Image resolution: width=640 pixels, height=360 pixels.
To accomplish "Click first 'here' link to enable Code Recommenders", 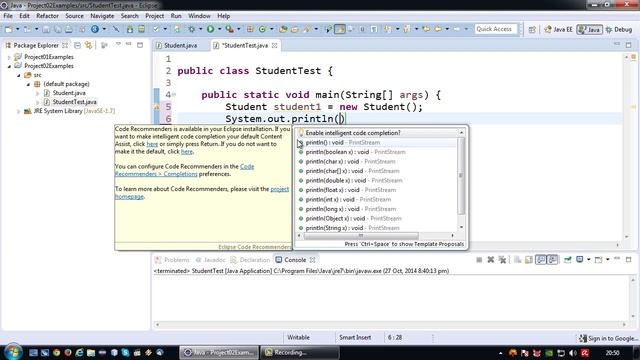I will 152,144.
